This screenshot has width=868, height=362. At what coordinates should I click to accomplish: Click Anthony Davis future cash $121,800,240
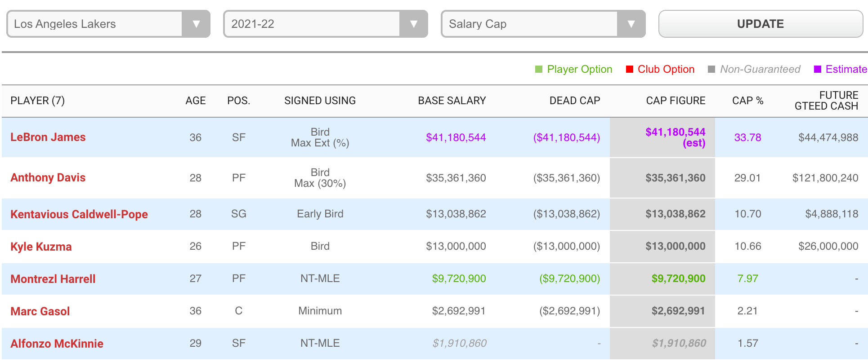(x=825, y=178)
